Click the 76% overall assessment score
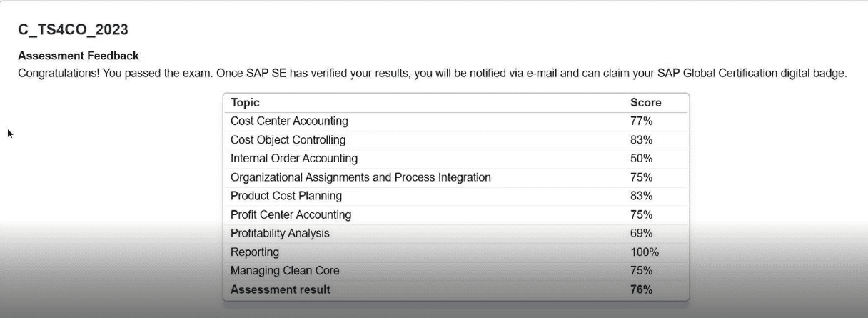Screen dimensions: 868x318 641,289
